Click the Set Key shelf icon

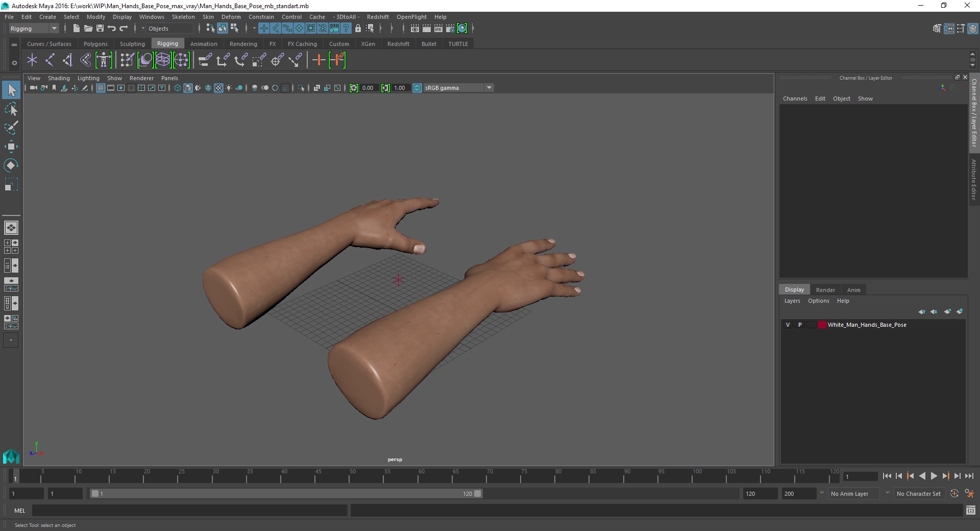(319, 60)
